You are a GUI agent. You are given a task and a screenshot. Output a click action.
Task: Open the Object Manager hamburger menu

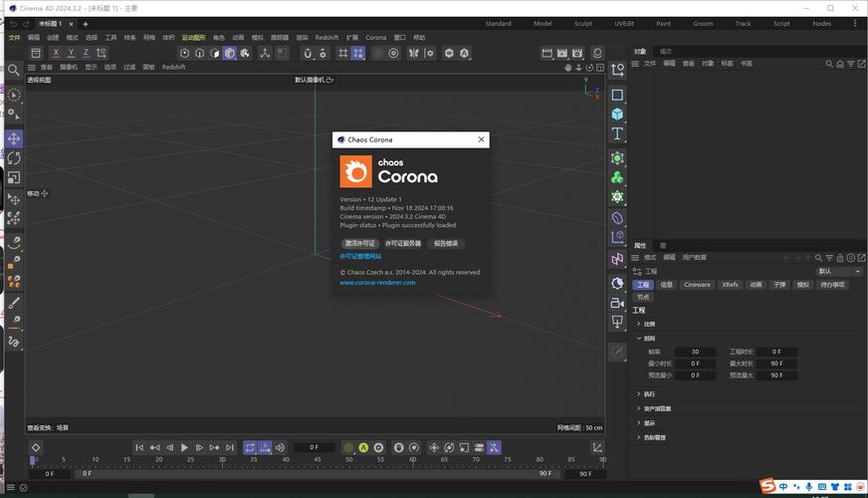click(635, 64)
